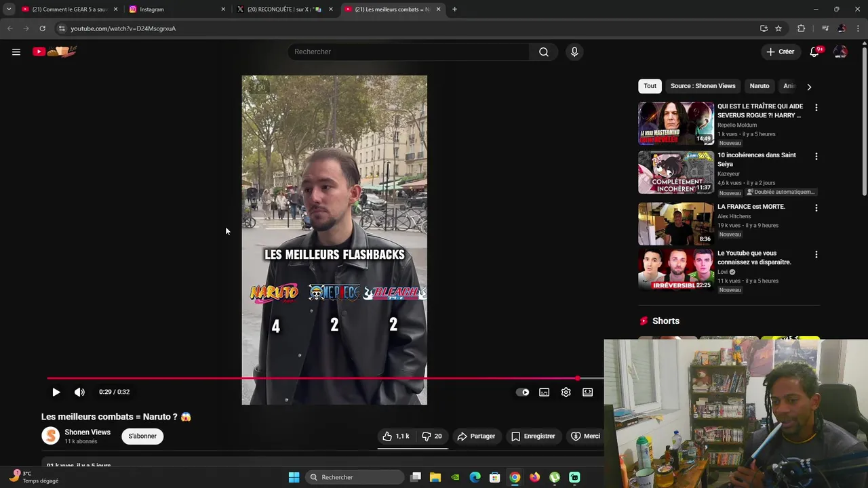868x488 pixels.
Task: Start voice search with microphone icon
Action: [574, 52]
